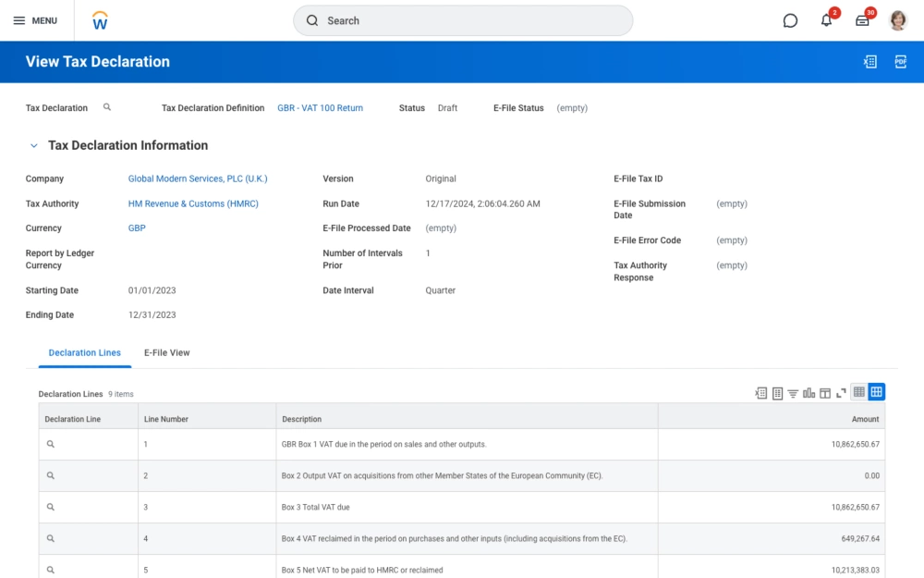
Task: Toggle the grid column preview panel
Action: coord(825,392)
